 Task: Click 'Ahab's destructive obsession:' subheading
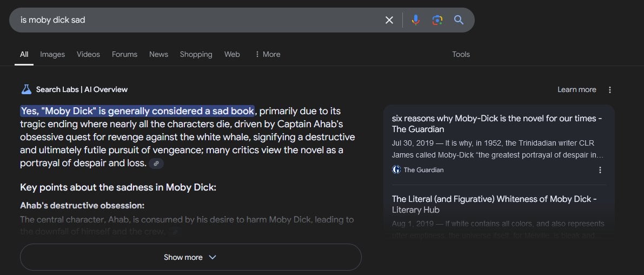tap(82, 206)
